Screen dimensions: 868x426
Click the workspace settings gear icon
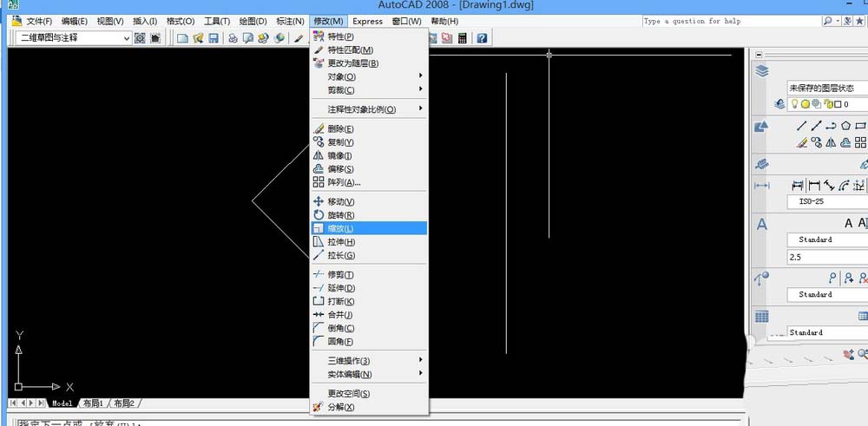(x=140, y=38)
